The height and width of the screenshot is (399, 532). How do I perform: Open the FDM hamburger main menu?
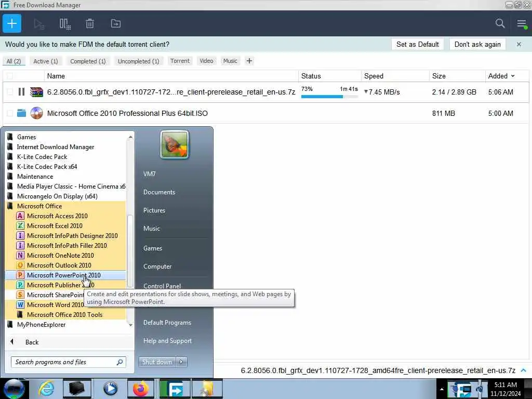(522, 24)
